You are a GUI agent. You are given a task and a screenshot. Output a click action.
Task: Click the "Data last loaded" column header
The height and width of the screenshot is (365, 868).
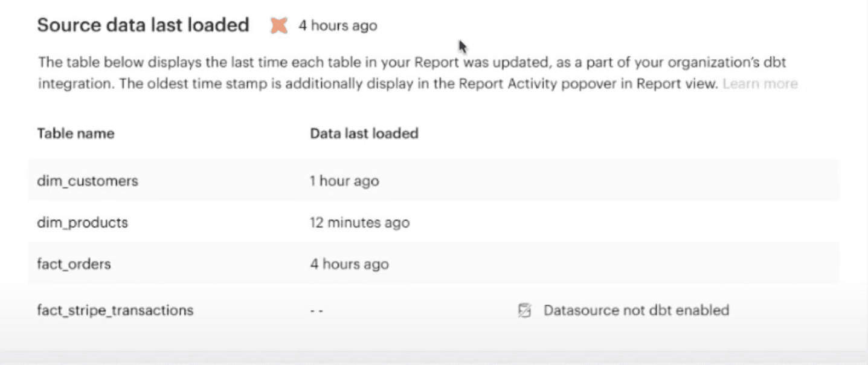tap(364, 134)
